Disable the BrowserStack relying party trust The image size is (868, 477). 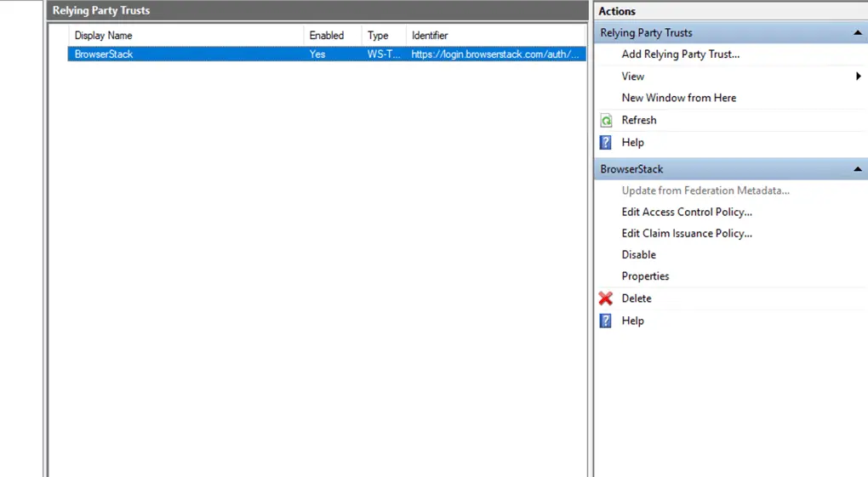click(638, 254)
